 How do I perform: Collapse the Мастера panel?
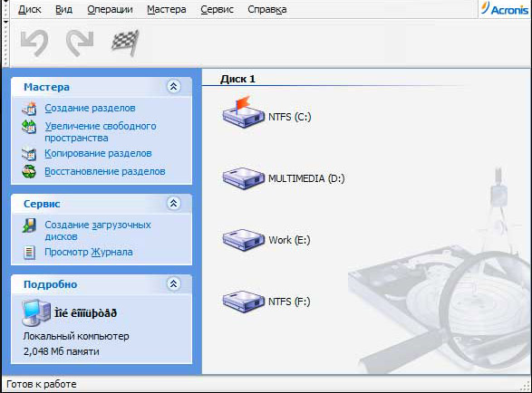click(x=173, y=87)
